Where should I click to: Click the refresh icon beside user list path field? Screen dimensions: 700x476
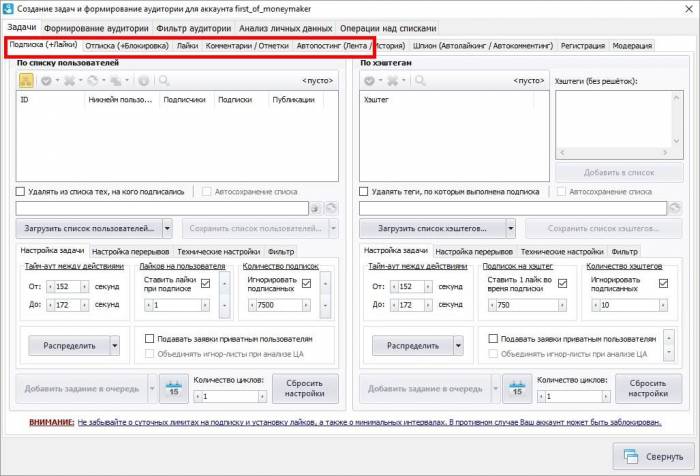pos(332,208)
